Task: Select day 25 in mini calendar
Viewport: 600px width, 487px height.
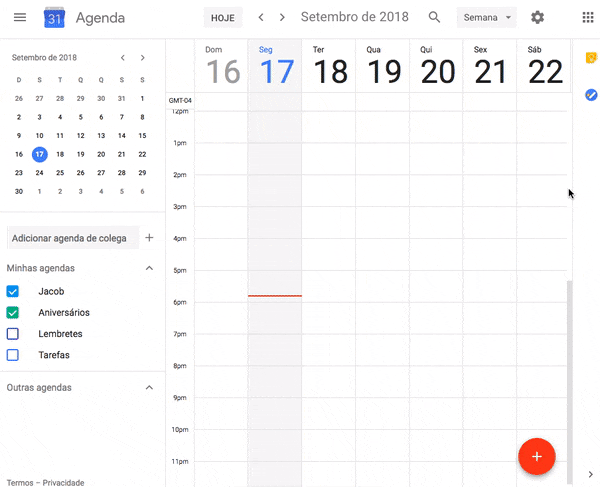Action: point(60,173)
